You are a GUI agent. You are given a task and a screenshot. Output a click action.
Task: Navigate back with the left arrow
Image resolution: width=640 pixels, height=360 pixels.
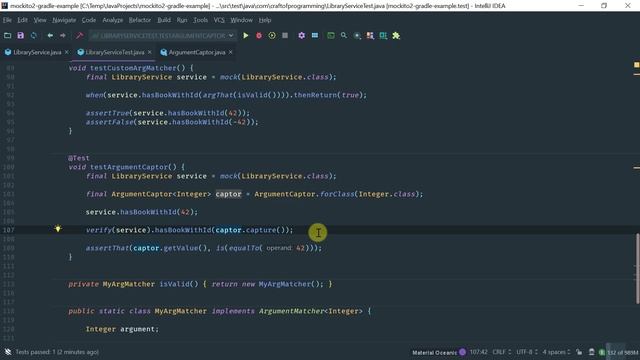click(x=50, y=36)
